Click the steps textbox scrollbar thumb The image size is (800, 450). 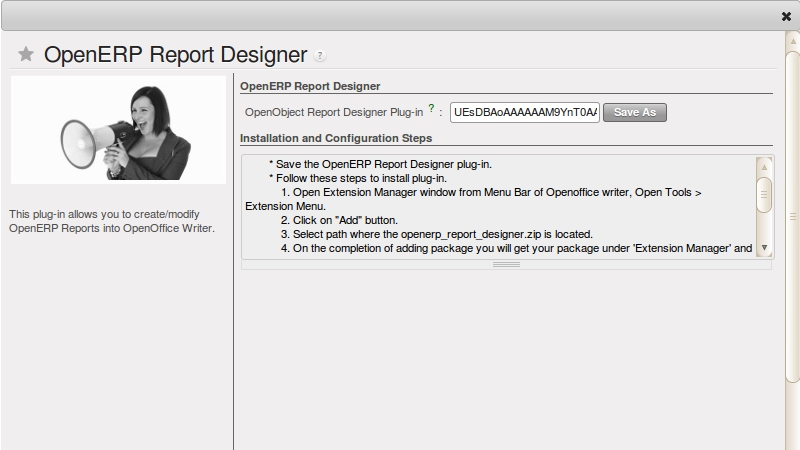(764, 193)
